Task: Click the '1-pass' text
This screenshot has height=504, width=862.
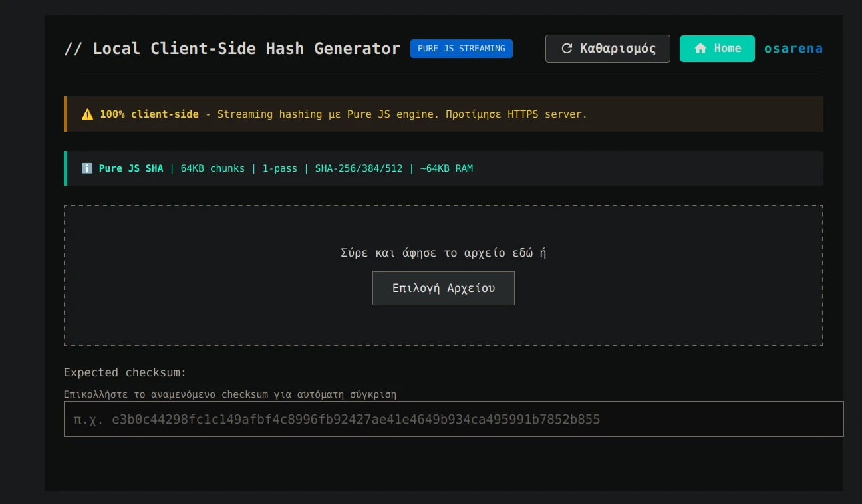Action: (280, 168)
